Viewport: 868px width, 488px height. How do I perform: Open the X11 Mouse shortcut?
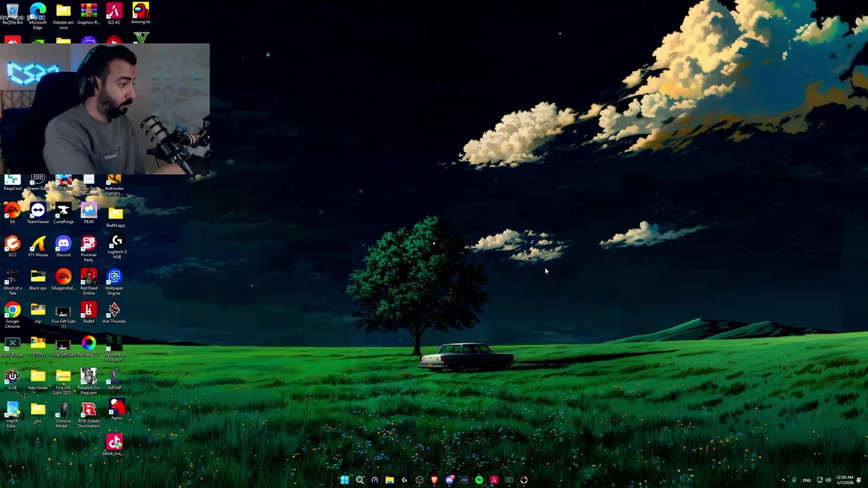click(38, 247)
